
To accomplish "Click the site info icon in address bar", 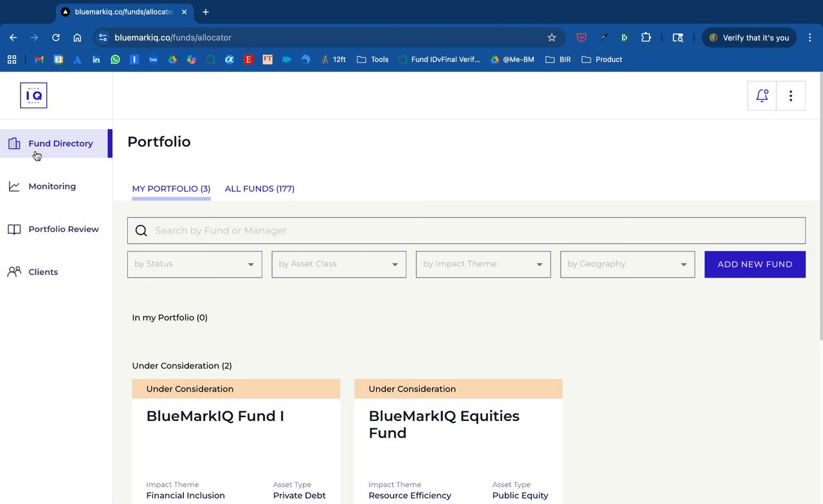I will pyautogui.click(x=103, y=38).
